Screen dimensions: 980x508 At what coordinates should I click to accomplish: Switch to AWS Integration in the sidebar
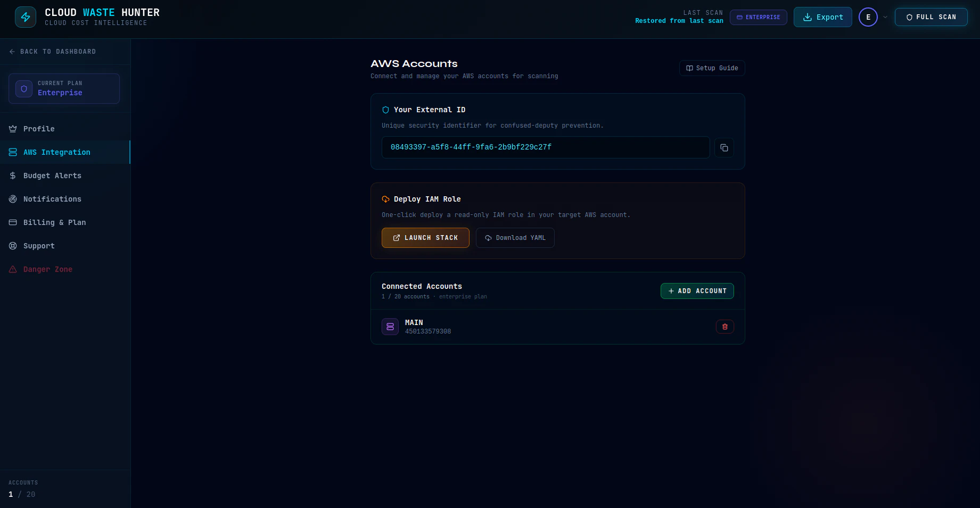point(56,152)
